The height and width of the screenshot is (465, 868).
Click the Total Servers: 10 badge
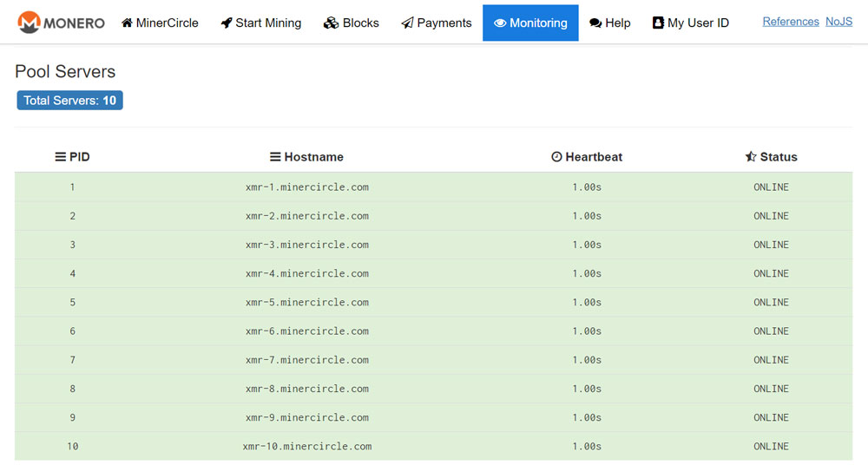point(69,101)
